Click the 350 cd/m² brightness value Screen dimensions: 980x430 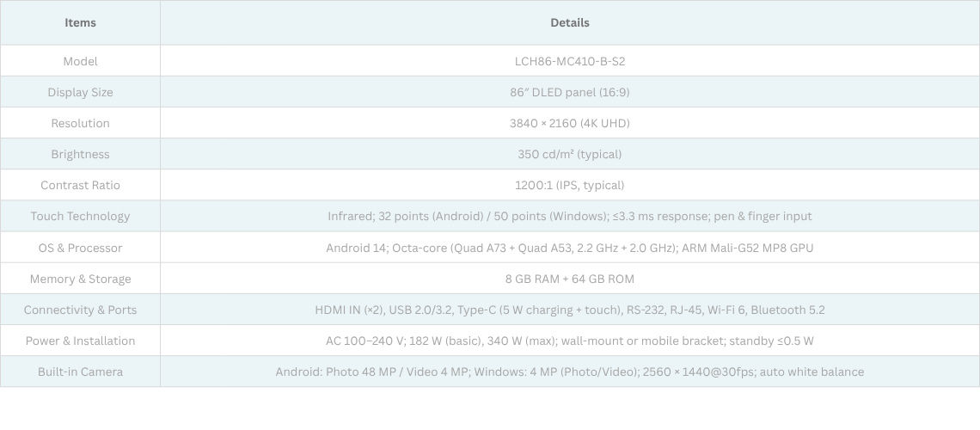coord(569,154)
